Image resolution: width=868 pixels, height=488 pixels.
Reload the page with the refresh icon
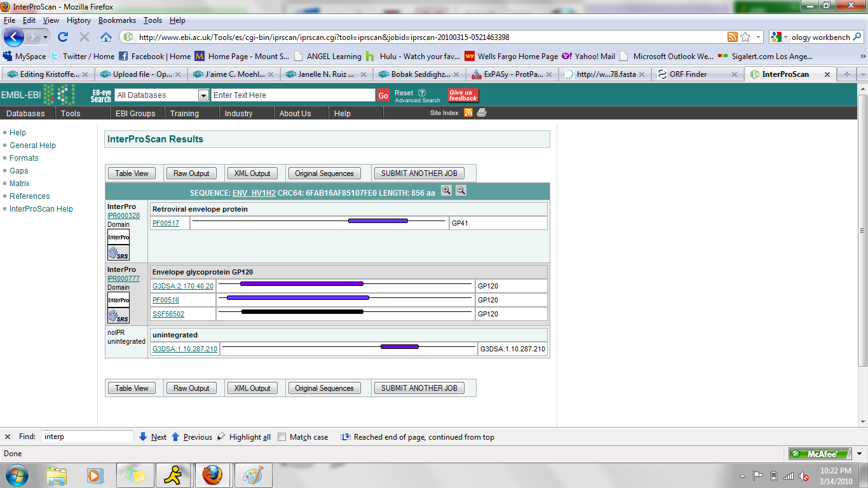tap(63, 37)
